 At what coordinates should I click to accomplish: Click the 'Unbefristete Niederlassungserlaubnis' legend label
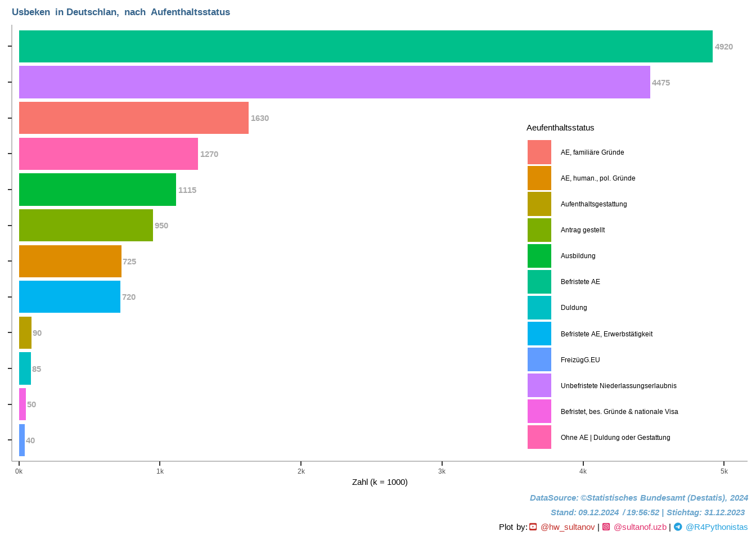coord(618,386)
